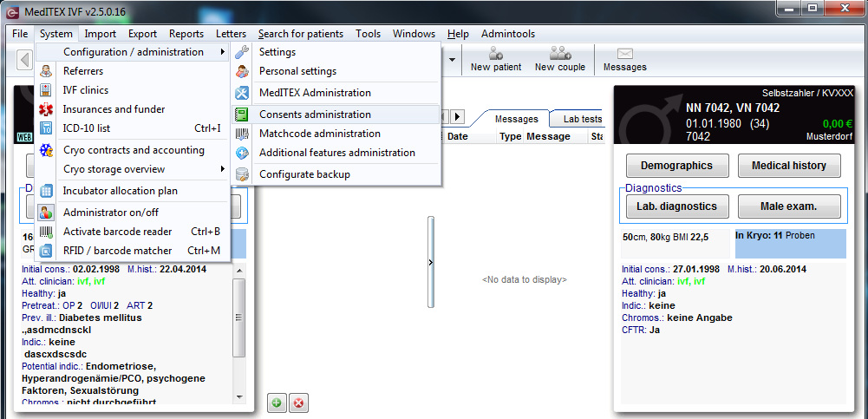Open Messages from the toolbar

point(624,60)
